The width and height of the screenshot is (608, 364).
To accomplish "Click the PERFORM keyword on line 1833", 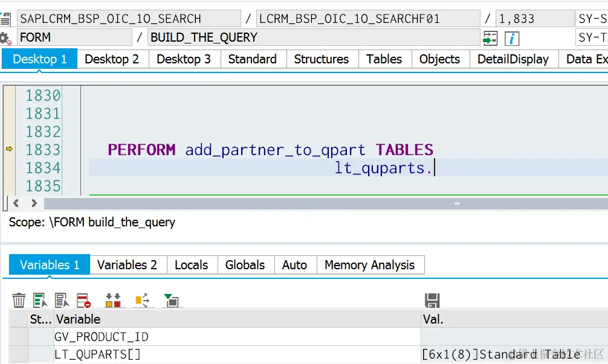I will tap(141, 150).
